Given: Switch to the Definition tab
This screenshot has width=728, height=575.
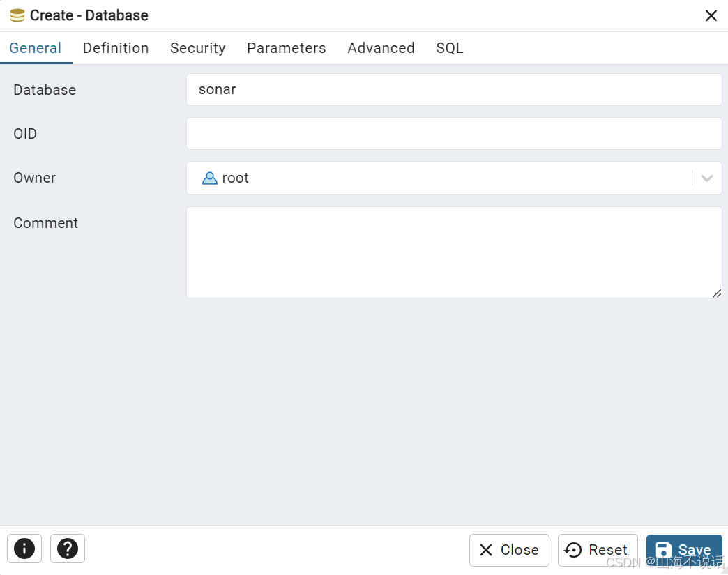Looking at the screenshot, I should pos(115,47).
